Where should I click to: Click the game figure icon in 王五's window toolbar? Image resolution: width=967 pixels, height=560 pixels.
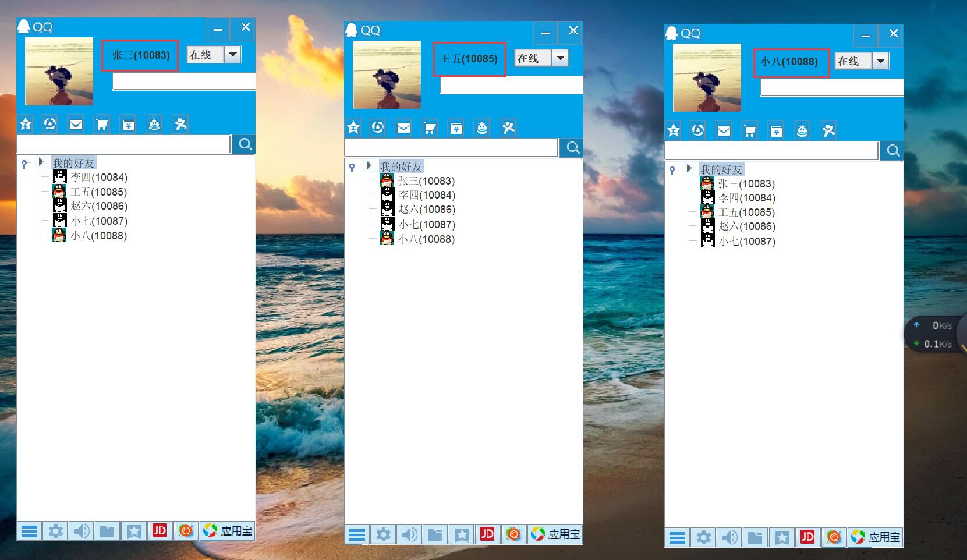coord(482,127)
